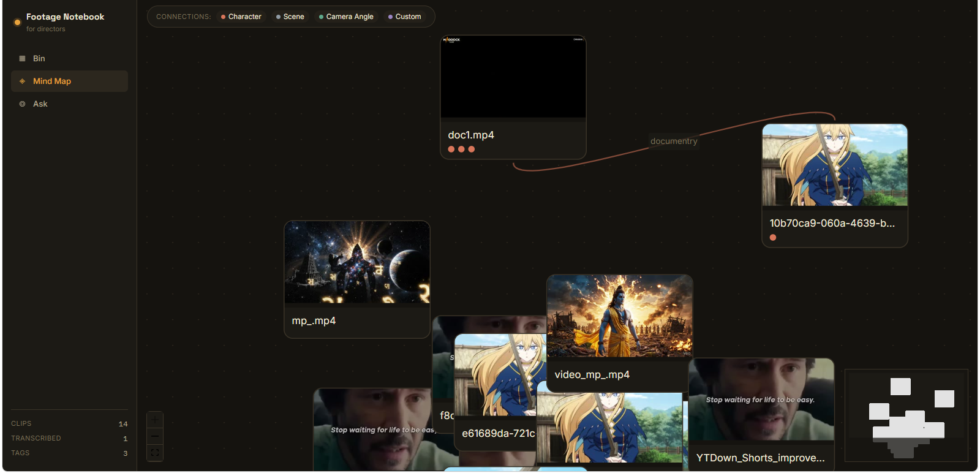Click the orange Footage Notebook logo dot
This screenshot has height=473, width=980.
[17, 23]
